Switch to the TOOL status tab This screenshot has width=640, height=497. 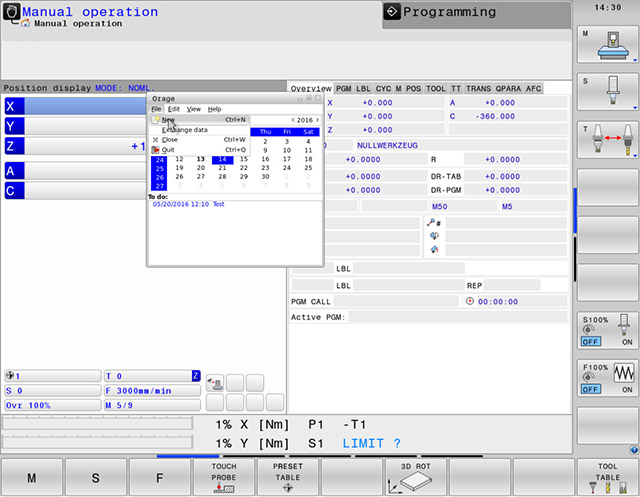tap(435, 88)
